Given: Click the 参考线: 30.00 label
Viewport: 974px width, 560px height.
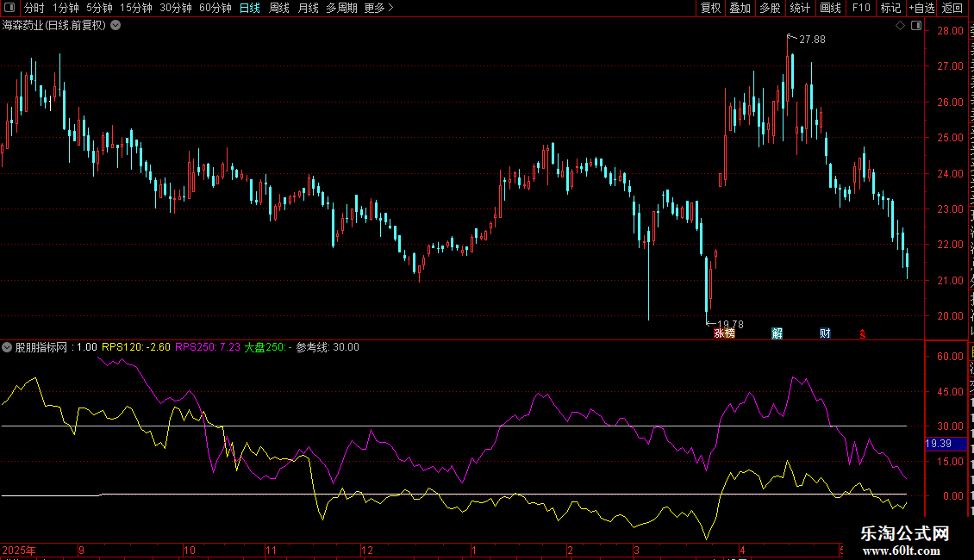Looking at the screenshot, I should (328, 347).
